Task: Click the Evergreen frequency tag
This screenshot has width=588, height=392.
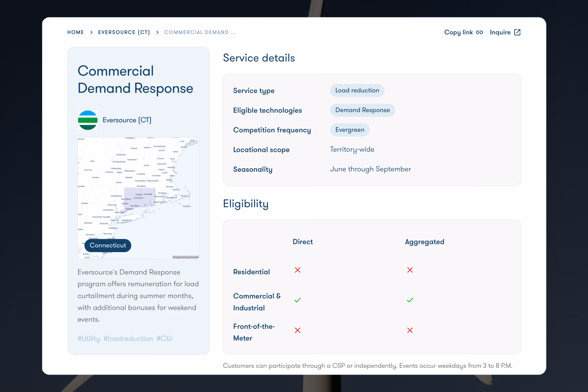Action: [350, 130]
